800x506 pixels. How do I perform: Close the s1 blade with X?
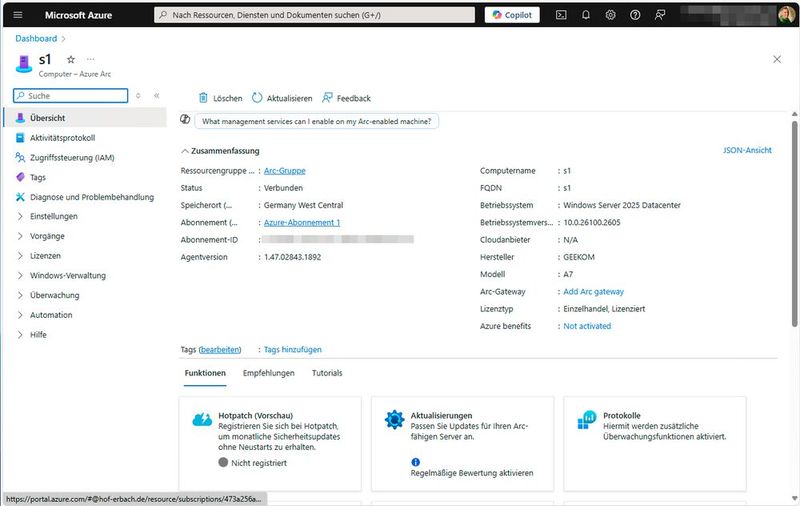click(777, 59)
